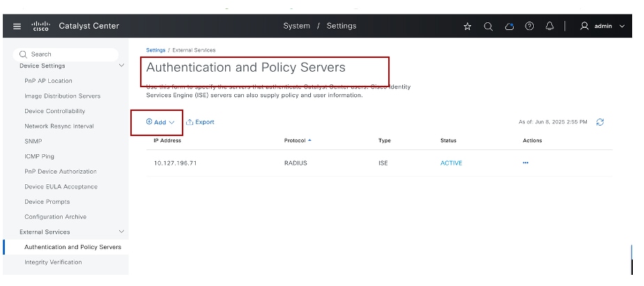This screenshot has height=286, width=644.
Task: Open SNMP settings
Action: pos(33,142)
